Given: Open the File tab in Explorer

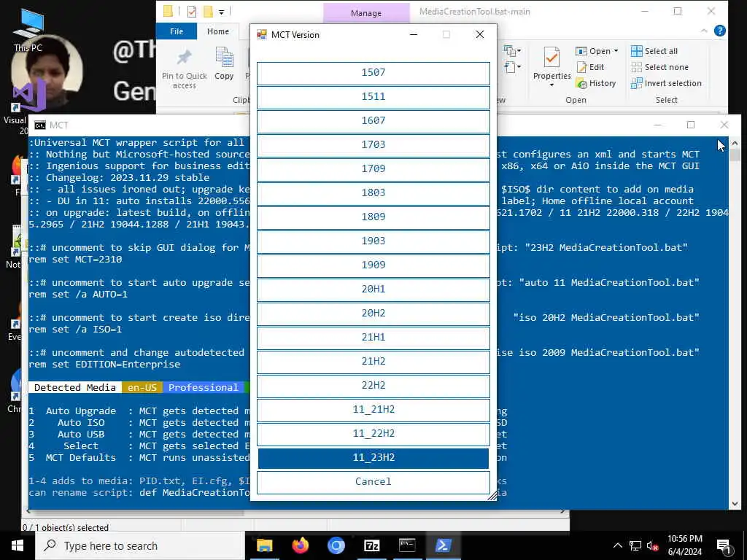Looking at the screenshot, I should click(177, 31).
